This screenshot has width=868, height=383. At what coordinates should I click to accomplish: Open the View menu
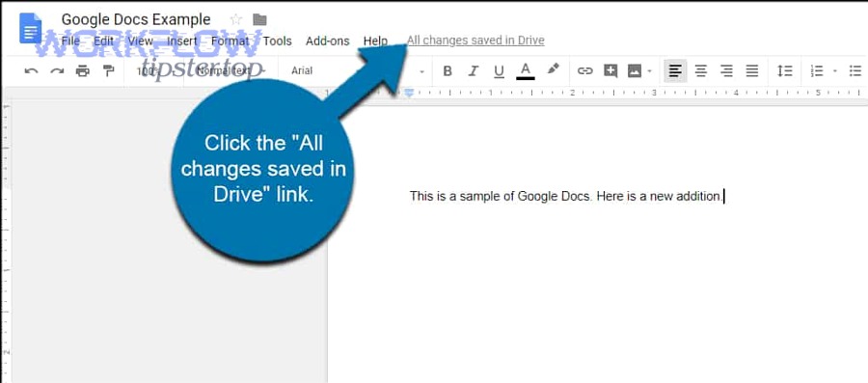tap(141, 41)
